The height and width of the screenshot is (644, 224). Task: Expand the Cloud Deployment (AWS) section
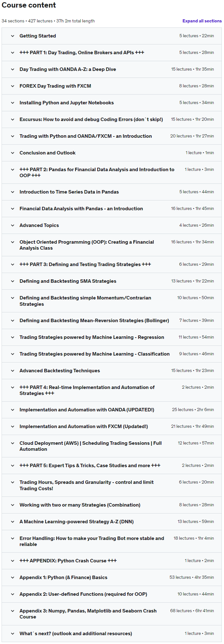pyautogui.click(x=112, y=446)
